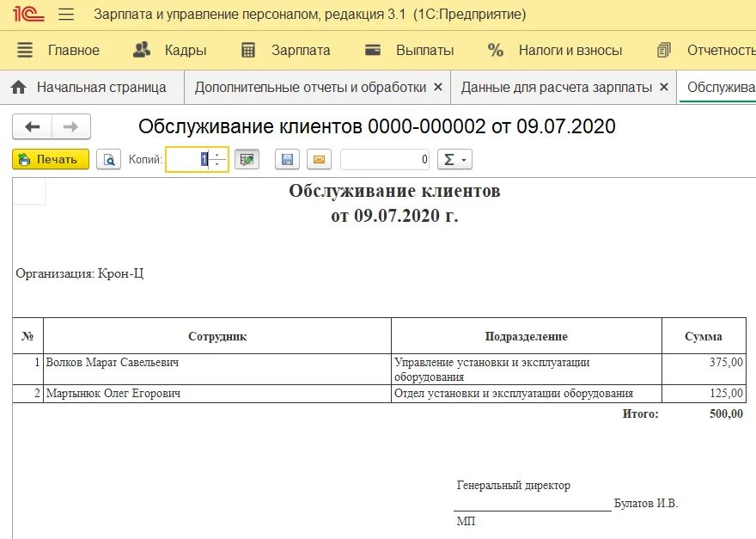
Task: Click the Сотрудник column header
Action: 217,336
